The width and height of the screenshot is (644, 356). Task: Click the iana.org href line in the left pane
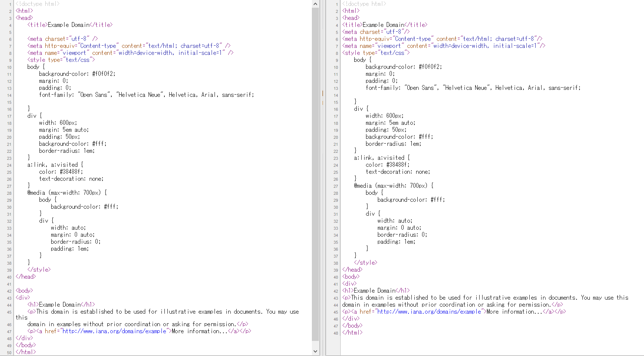point(139,331)
